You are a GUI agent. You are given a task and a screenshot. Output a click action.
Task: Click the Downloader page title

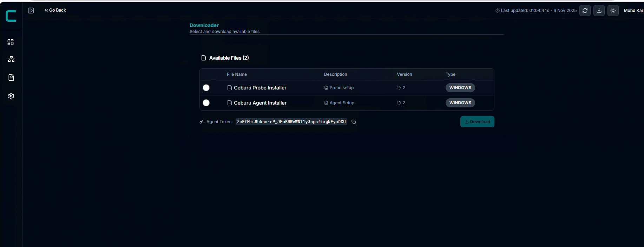[x=204, y=25]
